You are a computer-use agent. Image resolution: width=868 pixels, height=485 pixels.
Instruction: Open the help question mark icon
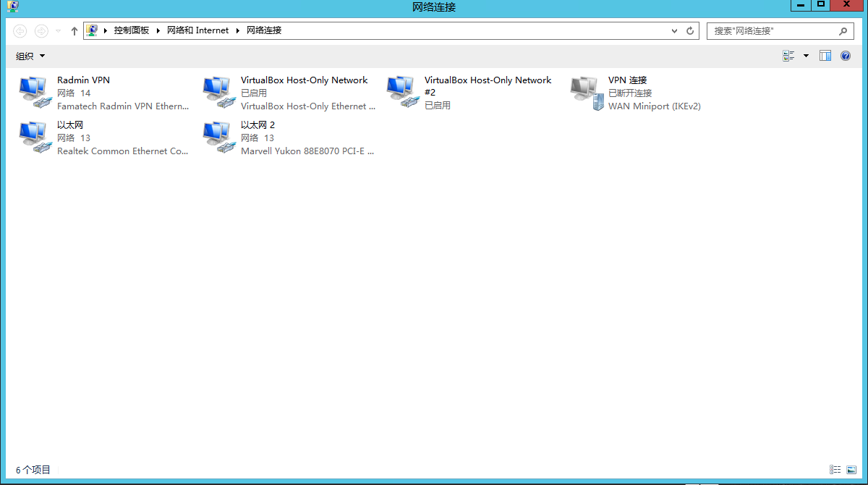click(x=845, y=56)
